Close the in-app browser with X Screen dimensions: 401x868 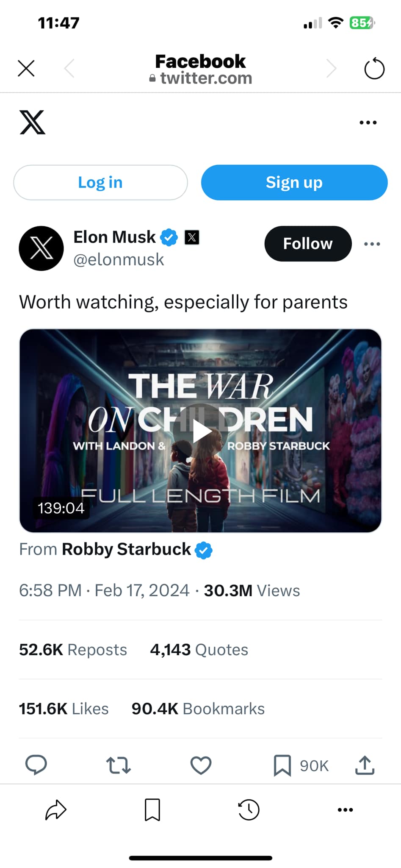click(x=26, y=68)
